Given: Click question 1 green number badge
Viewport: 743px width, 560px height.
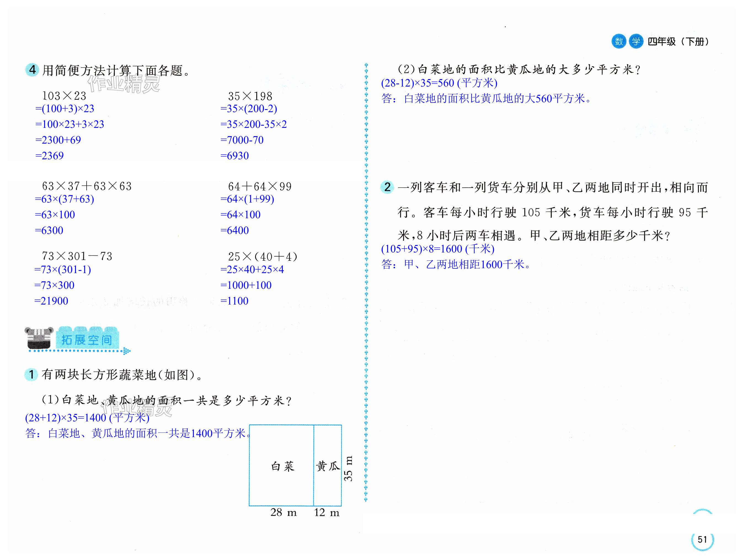Looking at the screenshot, I should point(31,374).
